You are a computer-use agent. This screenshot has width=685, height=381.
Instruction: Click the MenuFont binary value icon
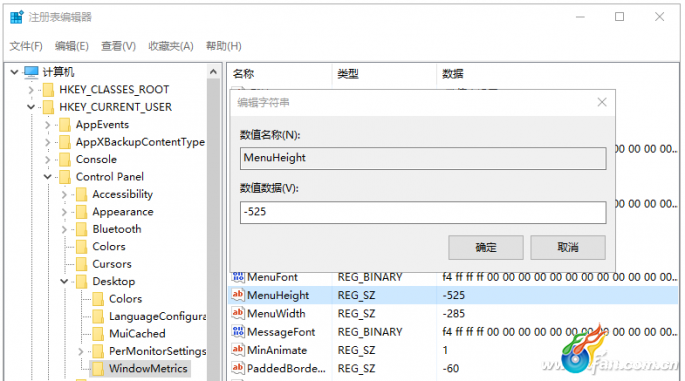[x=238, y=277]
